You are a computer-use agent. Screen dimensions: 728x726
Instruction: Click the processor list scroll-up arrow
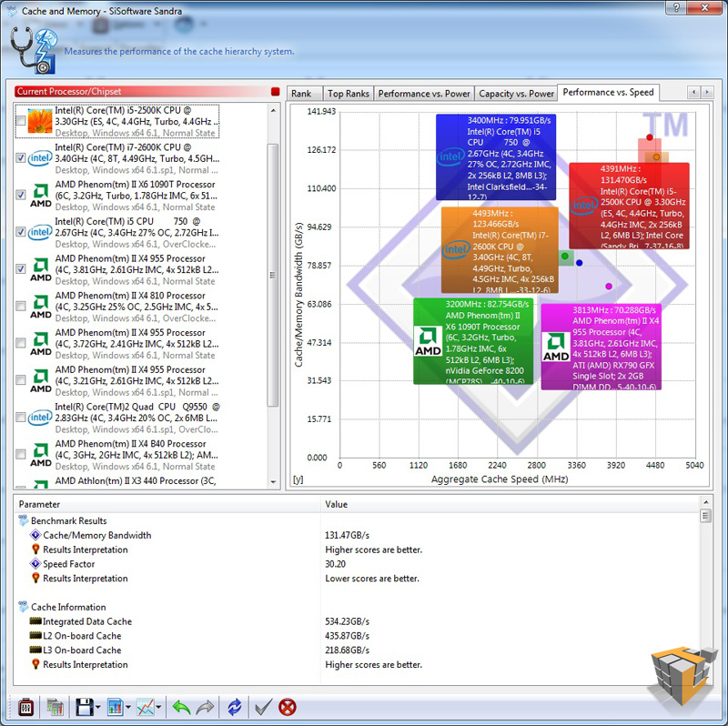pyautogui.click(x=273, y=110)
